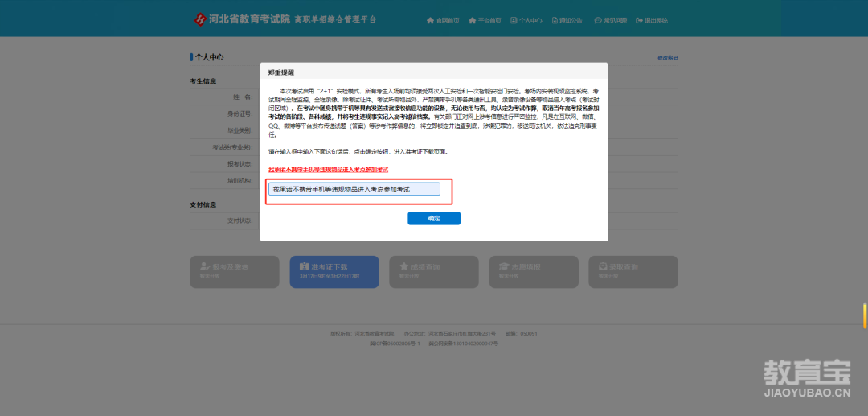Open the 成绩查询 card
Screen dimensions: 868x416
434,272
